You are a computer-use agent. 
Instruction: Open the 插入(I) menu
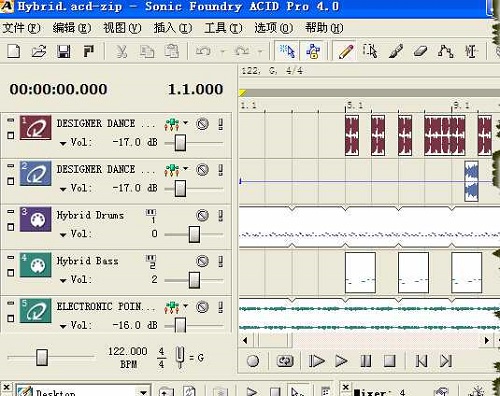173,28
